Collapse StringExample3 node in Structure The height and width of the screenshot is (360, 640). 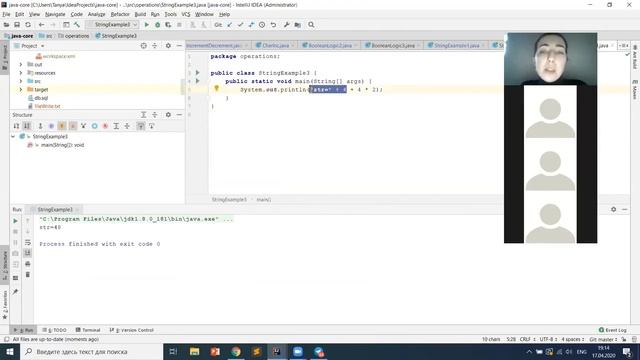click(x=13, y=137)
